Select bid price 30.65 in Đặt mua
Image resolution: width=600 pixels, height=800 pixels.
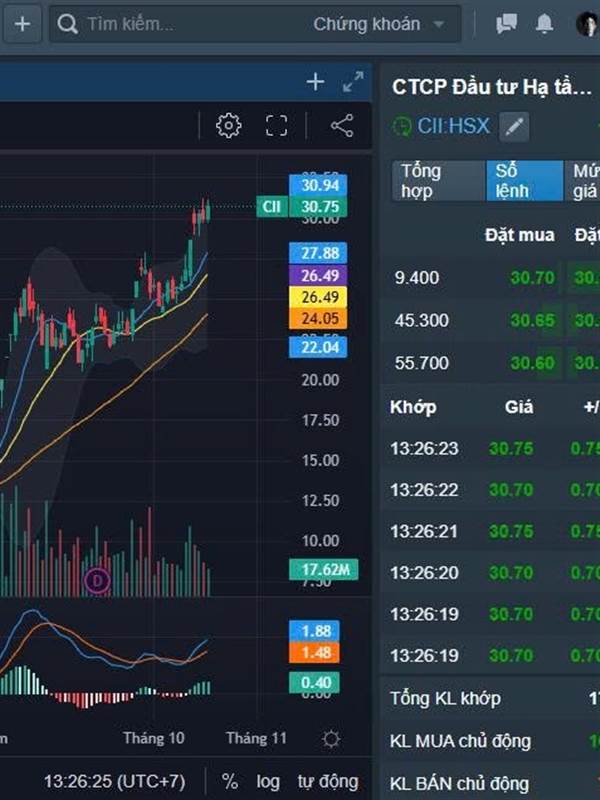point(532,320)
